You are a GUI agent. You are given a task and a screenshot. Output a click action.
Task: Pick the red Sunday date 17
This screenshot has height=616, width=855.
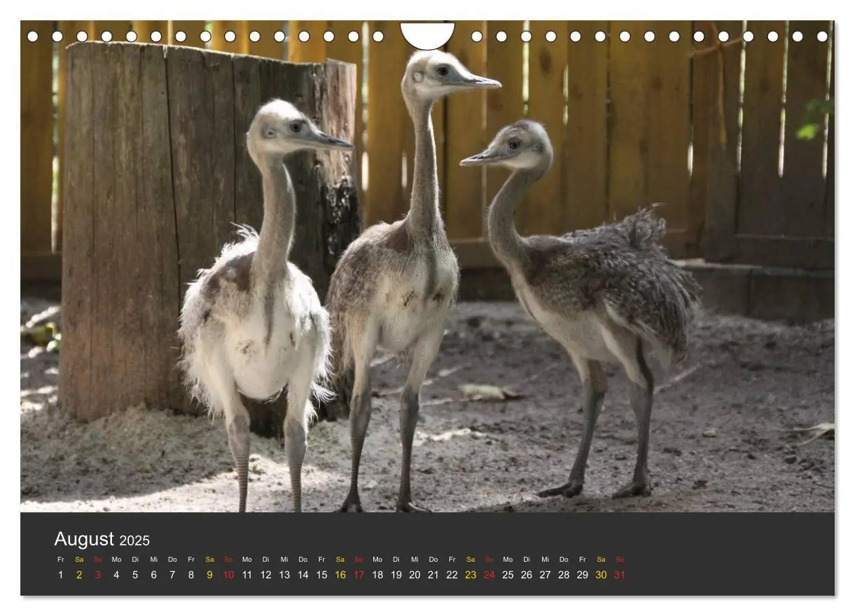coord(359,575)
